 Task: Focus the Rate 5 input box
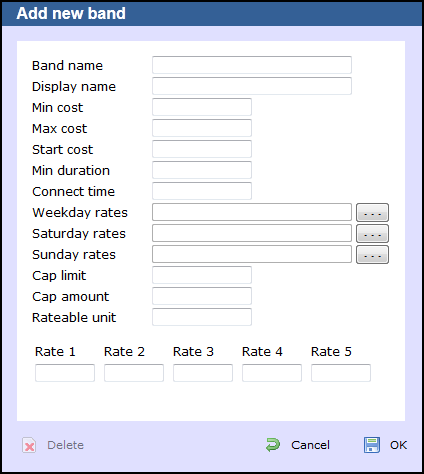click(x=341, y=373)
